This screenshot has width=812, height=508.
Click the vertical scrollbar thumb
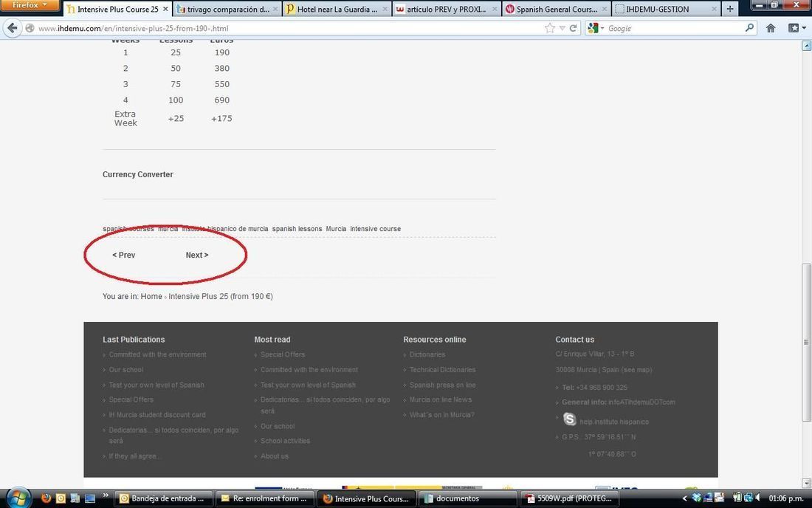coord(806,342)
